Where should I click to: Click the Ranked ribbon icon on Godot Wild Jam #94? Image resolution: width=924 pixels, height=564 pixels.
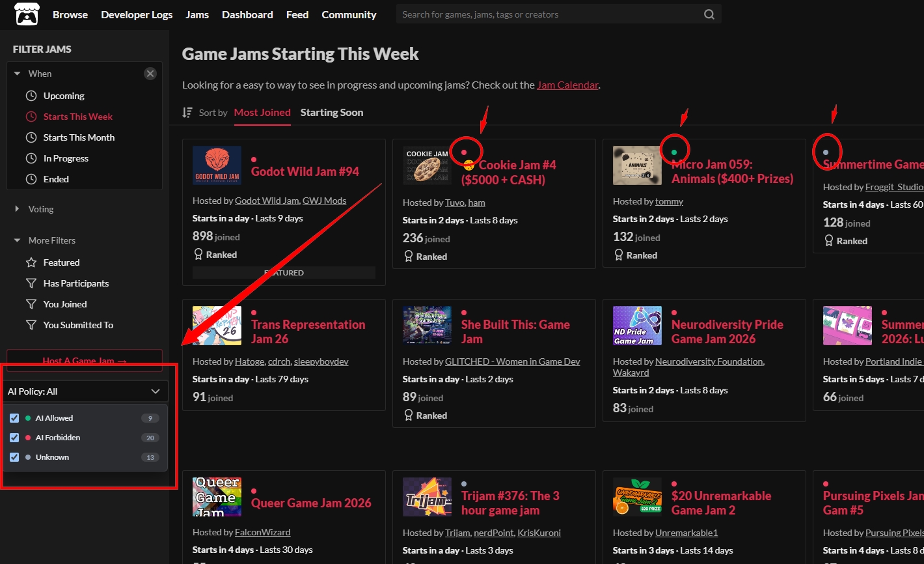click(x=198, y=255)
